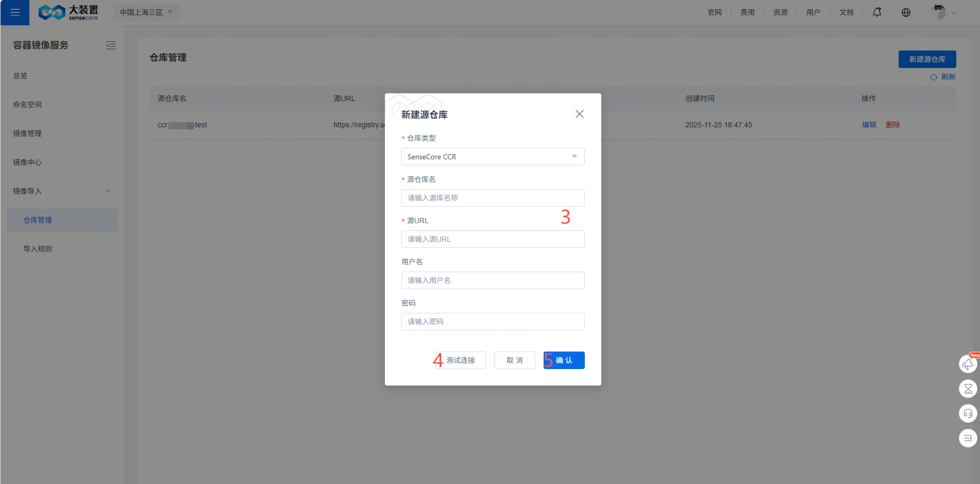Click the hourglass history icon
This screenshot has width=980, height=484.
968,389
